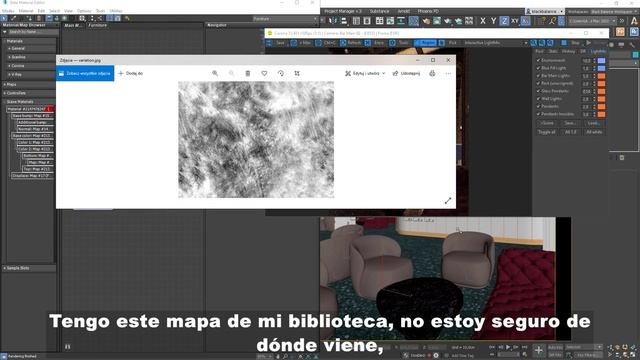Click the large plus icon in the 3ds Max status bar
640x360 pixels.
(539, 350)
